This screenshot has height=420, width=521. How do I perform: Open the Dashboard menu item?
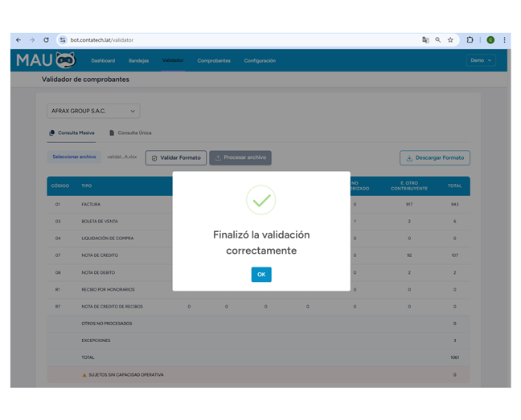(x=103, y=61)
